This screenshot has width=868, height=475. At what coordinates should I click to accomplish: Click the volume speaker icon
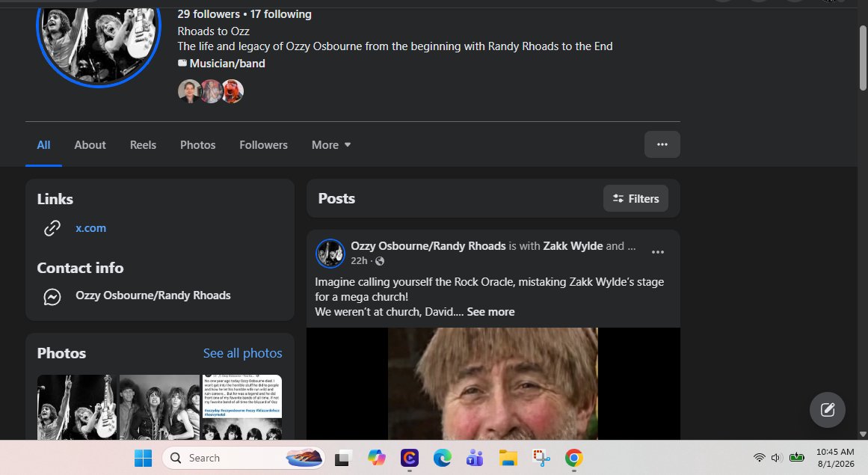776,458
